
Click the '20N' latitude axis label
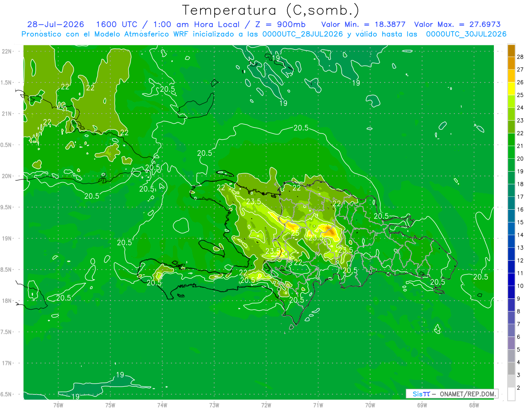7,176
